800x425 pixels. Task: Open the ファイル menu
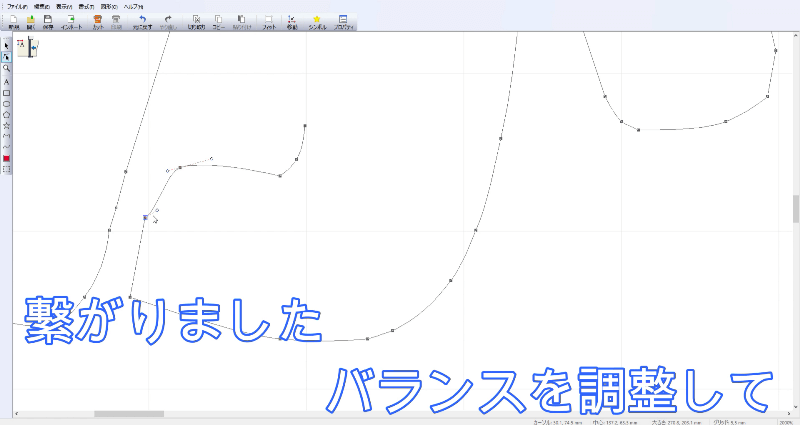click(17, 7)
